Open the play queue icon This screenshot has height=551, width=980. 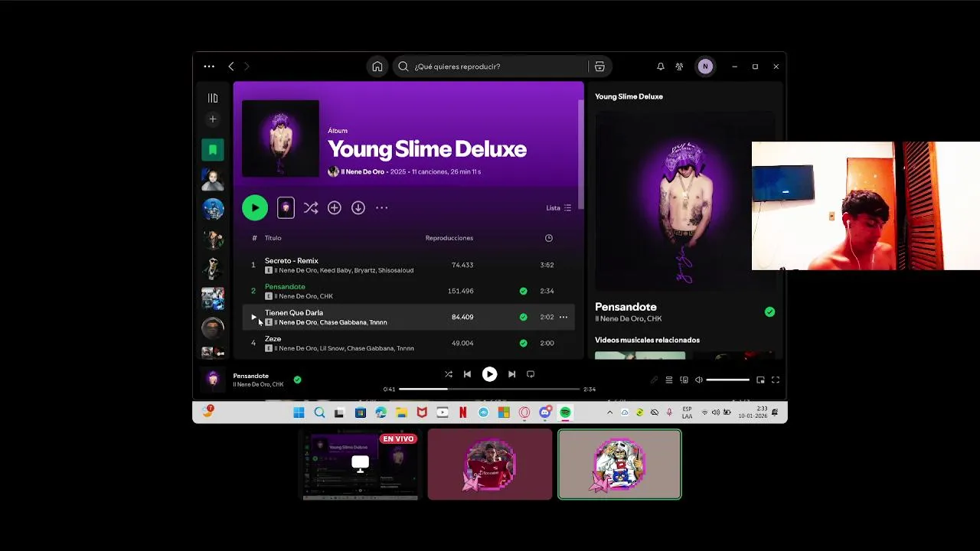(x=669, y=380)
